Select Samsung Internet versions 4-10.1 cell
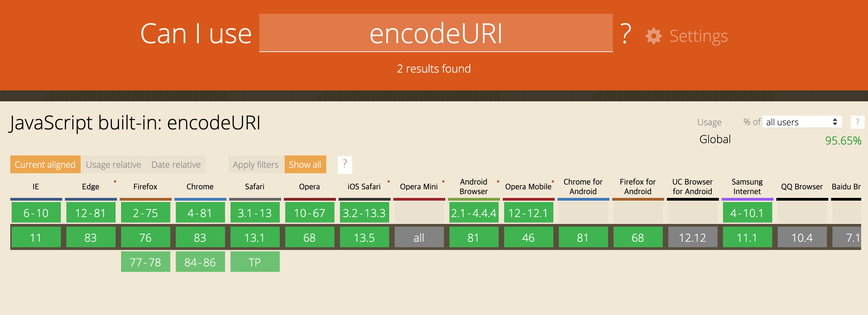The height and width of the screenshot is (315, 868). [748, 212]
